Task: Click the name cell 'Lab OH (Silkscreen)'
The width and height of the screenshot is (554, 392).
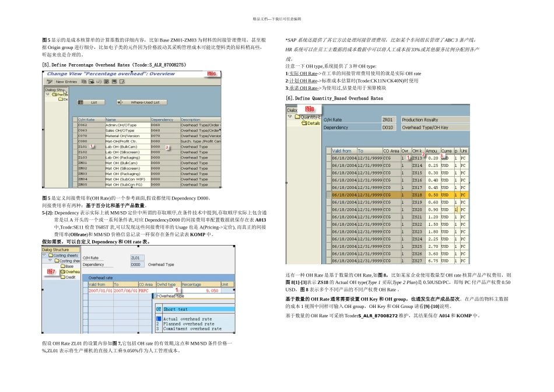Action: [x=128, y=152]
